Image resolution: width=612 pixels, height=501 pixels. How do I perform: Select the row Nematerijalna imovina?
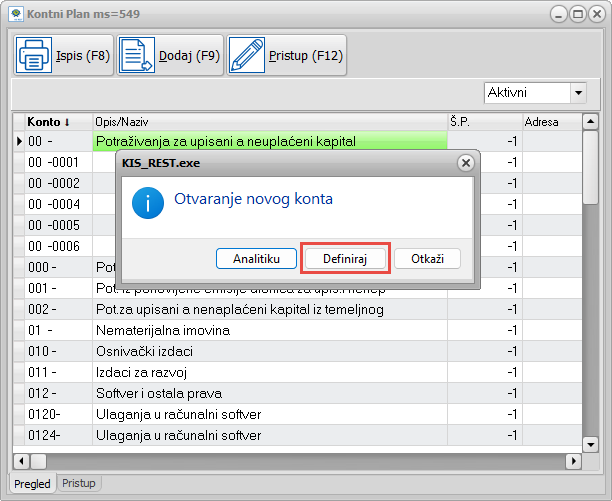pyautogui.click(x=163, y=330)
